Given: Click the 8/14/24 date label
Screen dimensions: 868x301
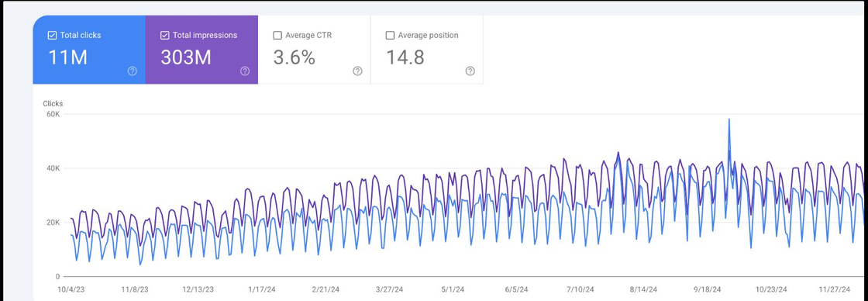Looking at the screenshot, I should click(644, 289).
